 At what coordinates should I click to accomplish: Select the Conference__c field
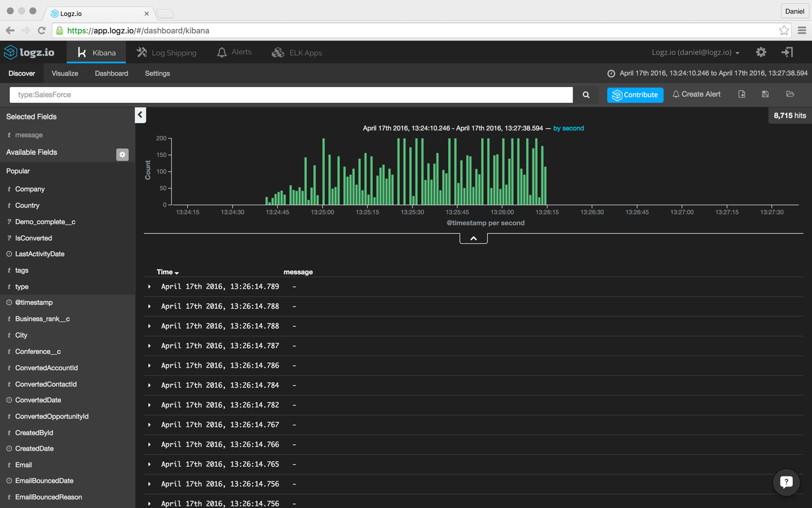pyautogui.click(x=38, y=352)
